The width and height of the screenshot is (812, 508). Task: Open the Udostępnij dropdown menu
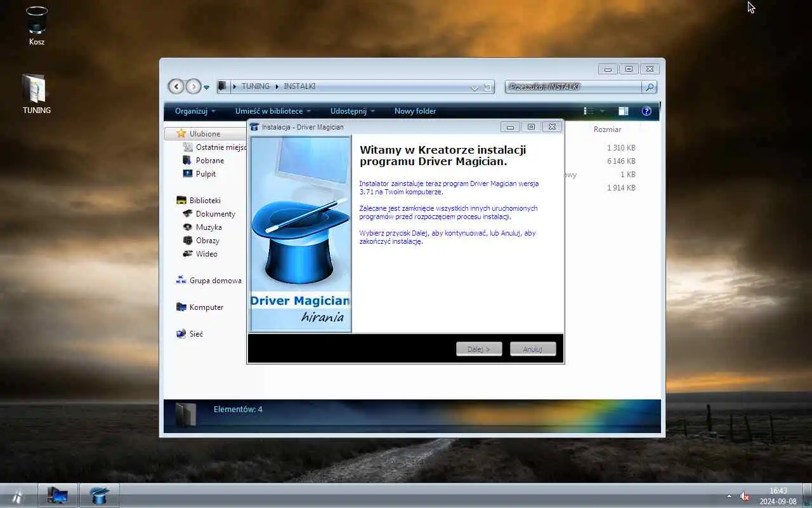(x=353, y=111)
